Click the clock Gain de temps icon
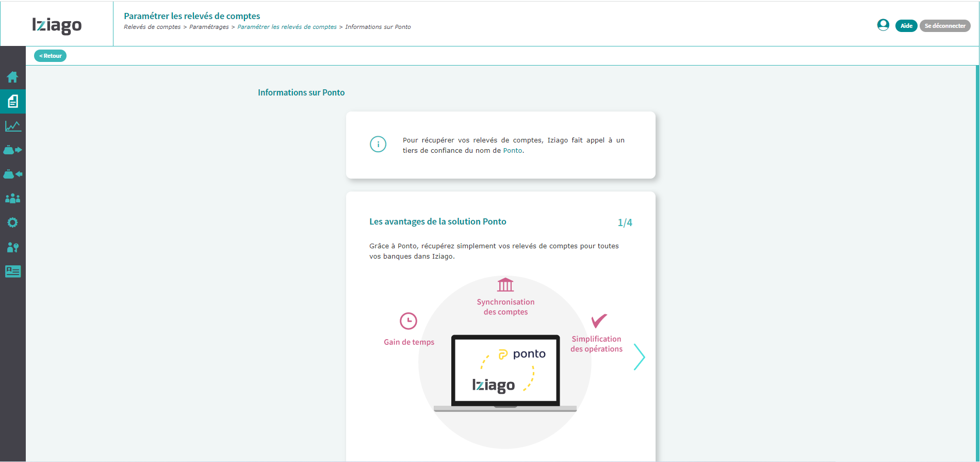Screen dimensions: 980x462 pos(409,321)
